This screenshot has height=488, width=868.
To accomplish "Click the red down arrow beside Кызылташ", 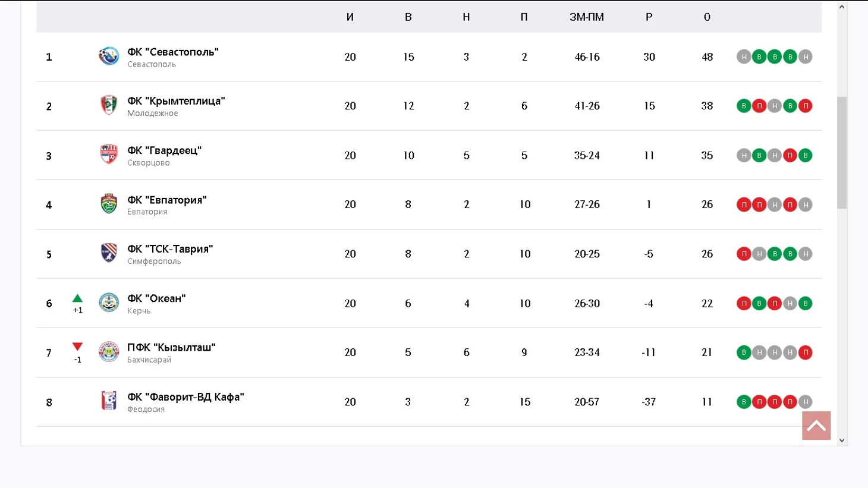I will coord(77,347).
